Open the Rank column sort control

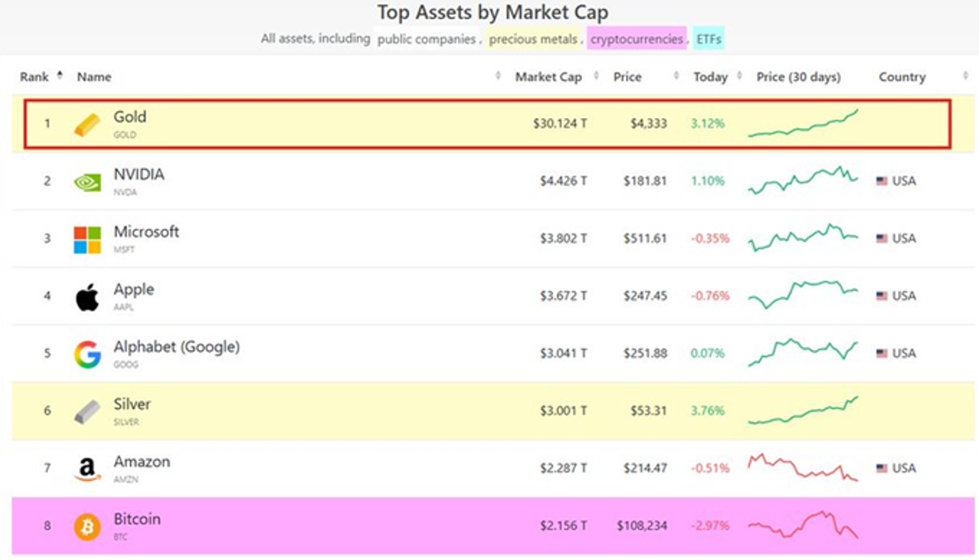[58, 74]
